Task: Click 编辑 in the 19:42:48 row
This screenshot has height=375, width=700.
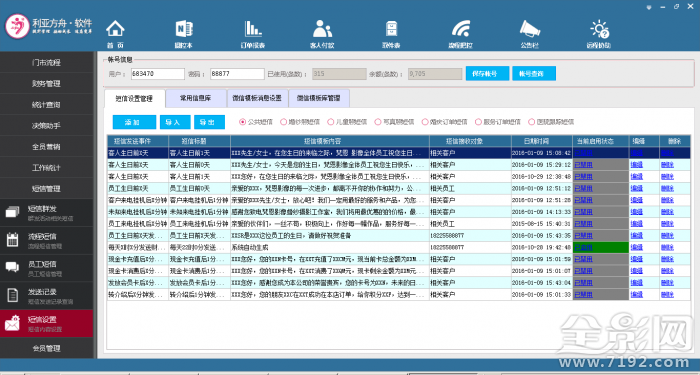Action: coord(637,247)
